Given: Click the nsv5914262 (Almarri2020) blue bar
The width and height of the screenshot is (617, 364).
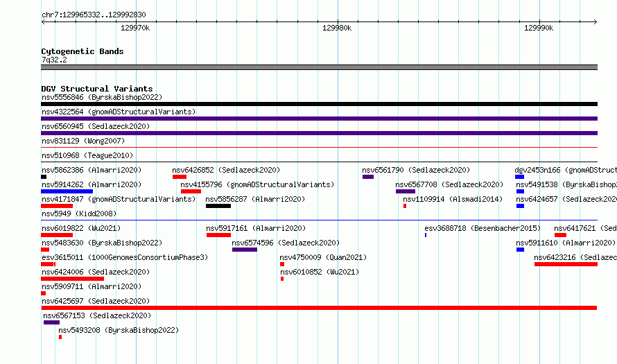Looking at the screenshot, I should coord(67,191).
